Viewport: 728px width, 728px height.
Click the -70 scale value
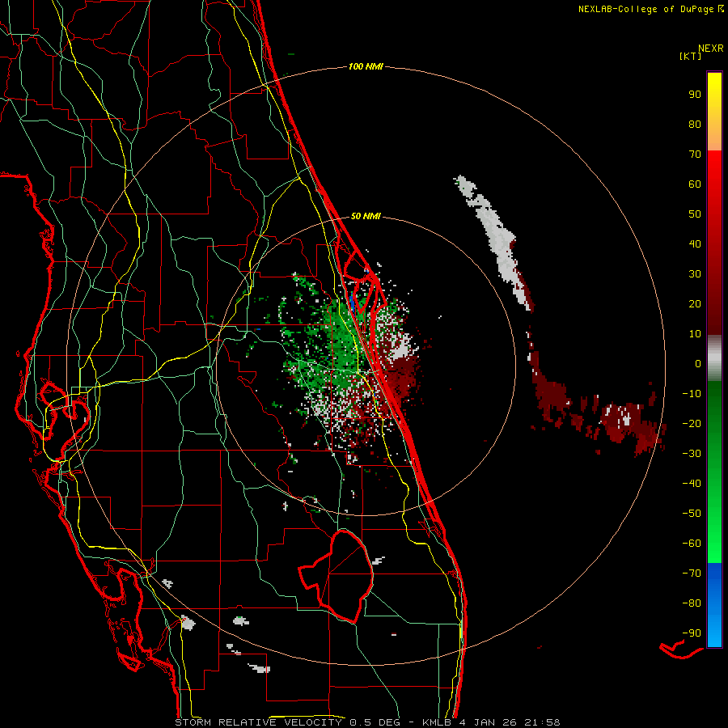(692, 573)
